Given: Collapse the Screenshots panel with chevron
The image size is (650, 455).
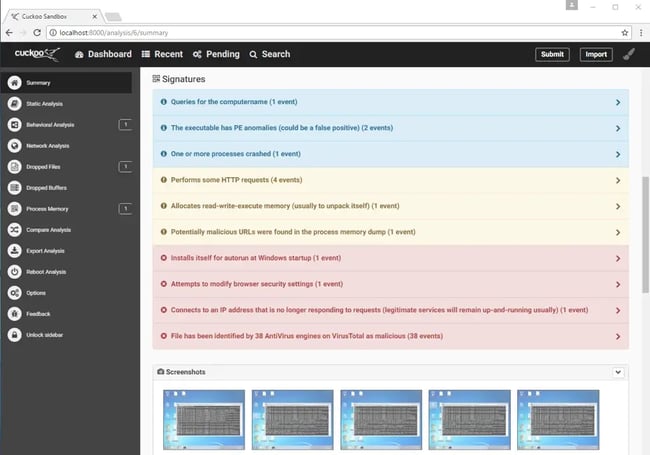Looking at the screenshot, I should click(618, 372).
